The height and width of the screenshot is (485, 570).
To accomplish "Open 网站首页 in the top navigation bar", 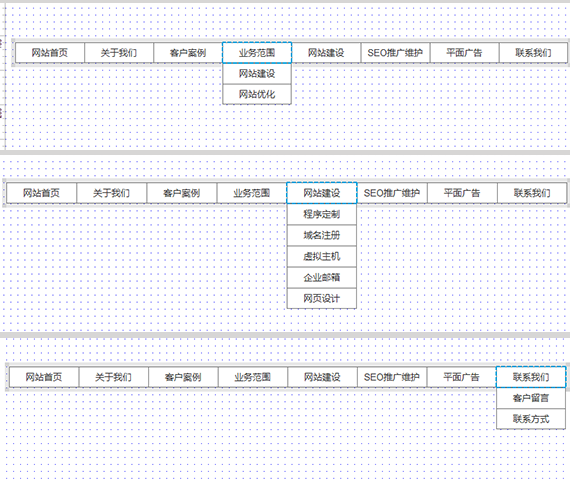I will [50, 53].
